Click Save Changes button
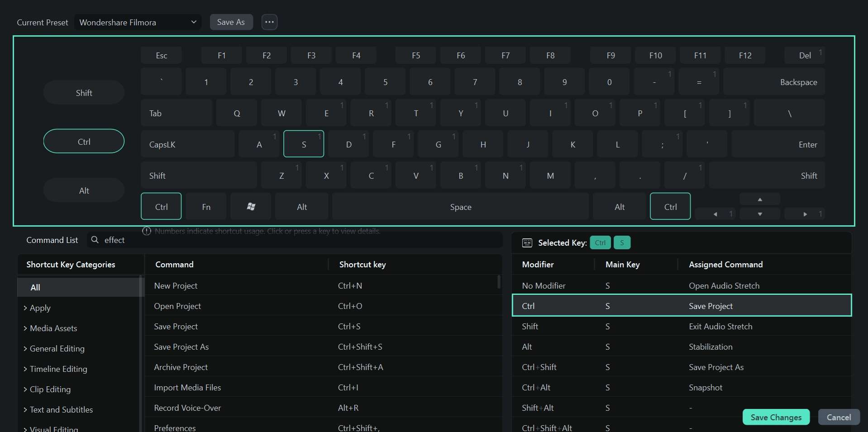Image resolution: width=868 pixels, height=432 pixels. point(776,417)
